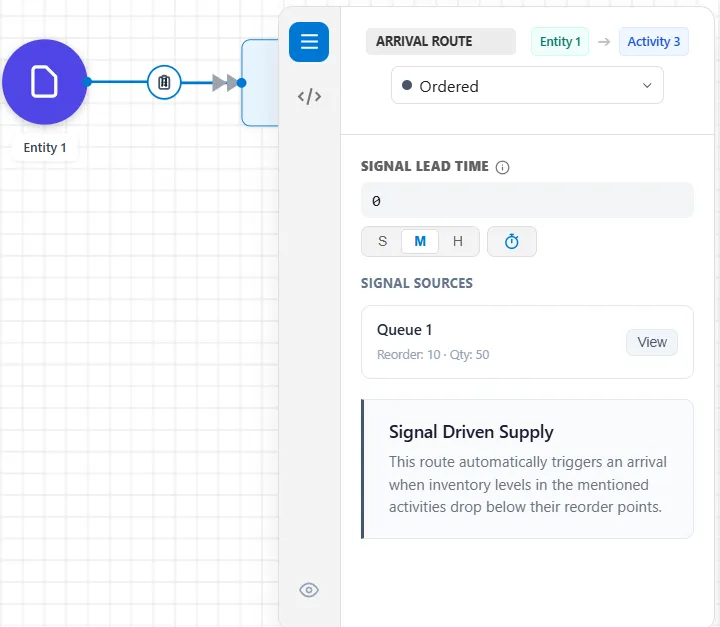Click the Reorder: 10 · Qty: 50 text
Viewport: 720px width, 627px height.
(x=433, y=355)
